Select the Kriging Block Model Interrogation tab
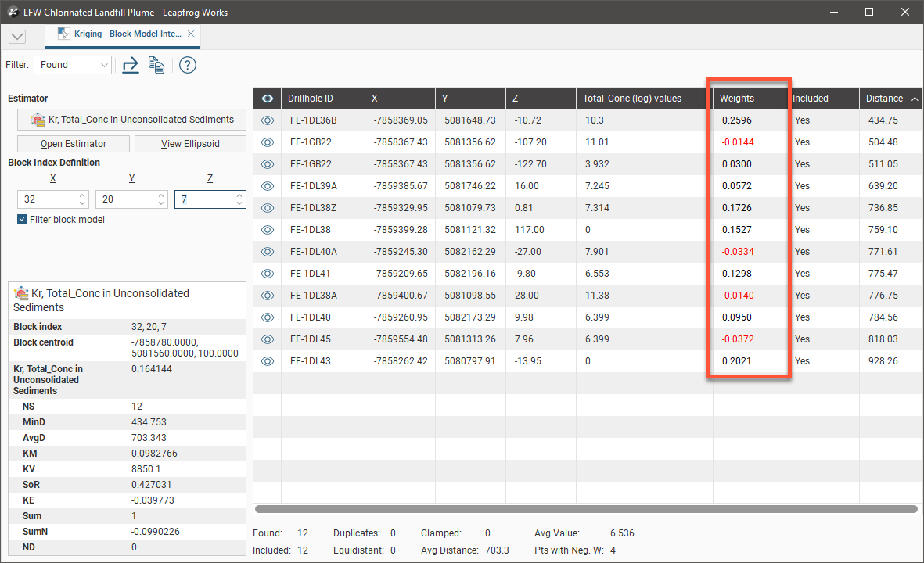924x563 pixels. 127,34
